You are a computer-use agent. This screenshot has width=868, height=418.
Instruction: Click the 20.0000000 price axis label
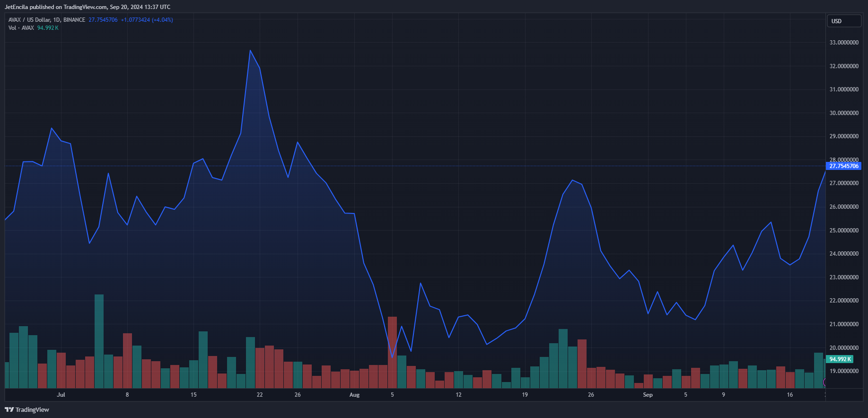pos(844,348)
